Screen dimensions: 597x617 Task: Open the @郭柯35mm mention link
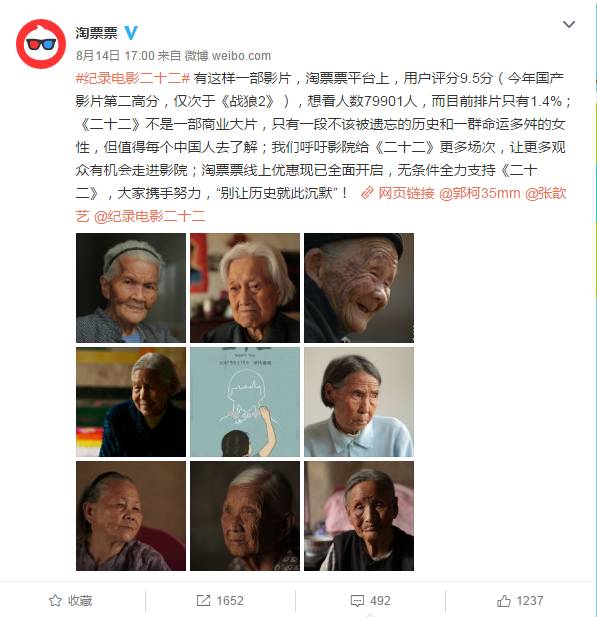[x=479, y=193]
